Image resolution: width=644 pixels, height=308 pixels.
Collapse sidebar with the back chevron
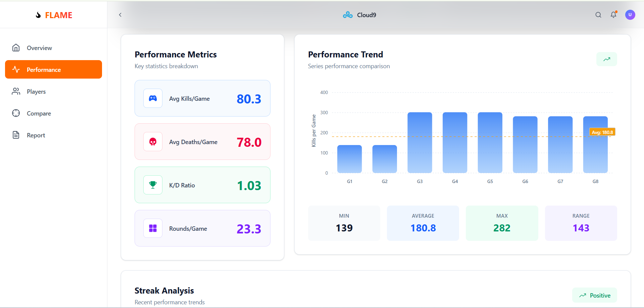click(120, 15)
